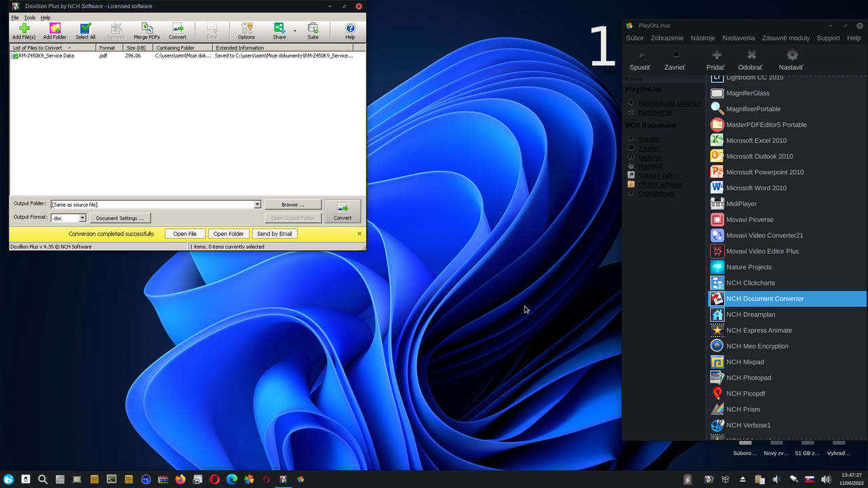Select MidiPlayer in the app list
Viewport: 868px width, 488px height.
[787, 203]
